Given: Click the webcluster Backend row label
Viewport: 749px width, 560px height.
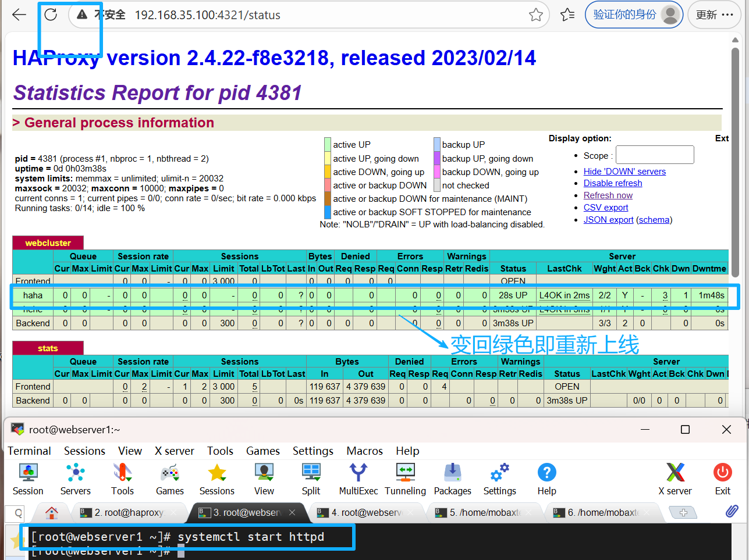Looking at the screenshot, I should (33, 323).
